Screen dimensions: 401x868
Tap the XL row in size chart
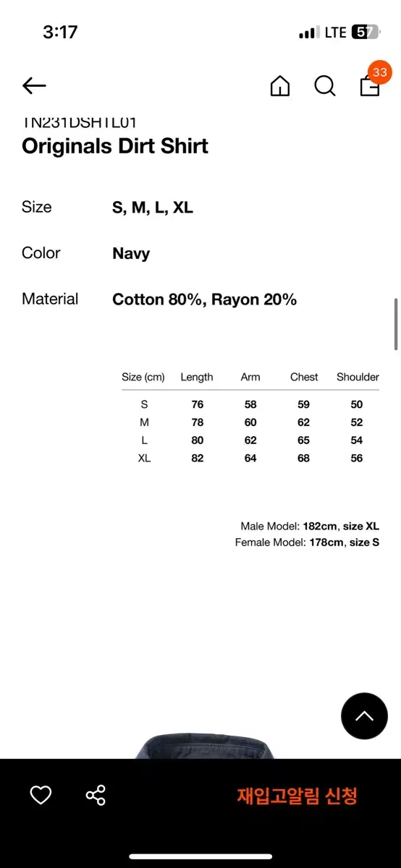(x=250, y=458)
